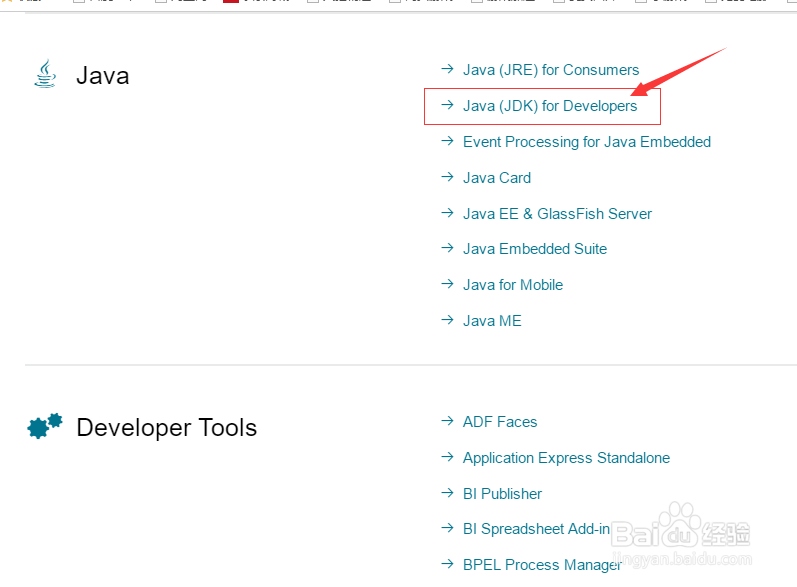Click arrow icon beside Java (JDK) for Developers
Viewport: 797px width, 587px height.
(x=447, y=105)
